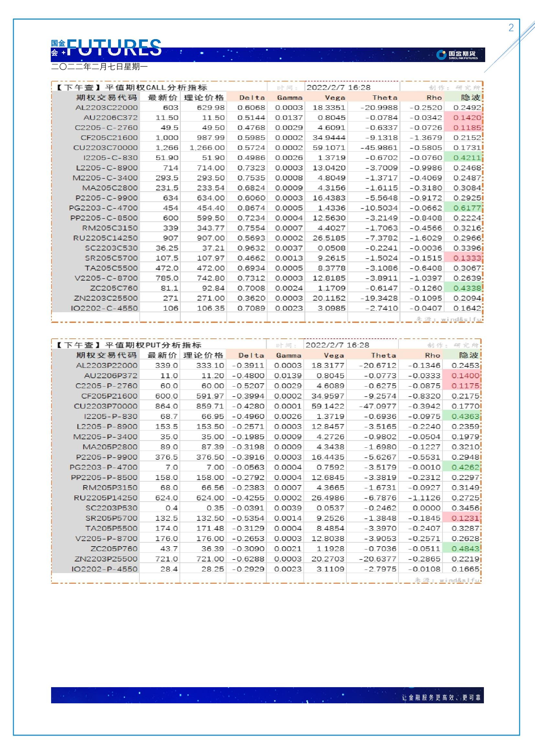Click PUT table title 平值期权PUT分析指标
Screen dimensions: 535x756
[x=153, y=345]
